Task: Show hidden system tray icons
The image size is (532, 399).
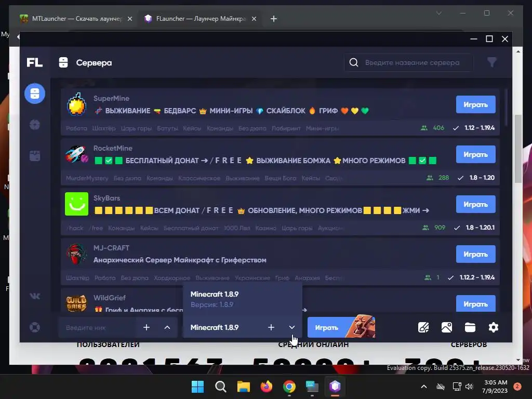Action: tap(424, 386)
